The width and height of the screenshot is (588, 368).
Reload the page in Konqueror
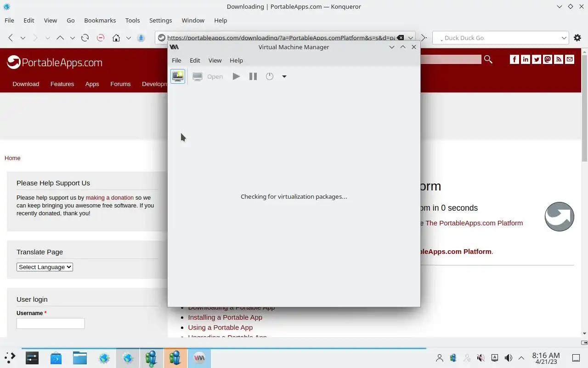point(85,38)
